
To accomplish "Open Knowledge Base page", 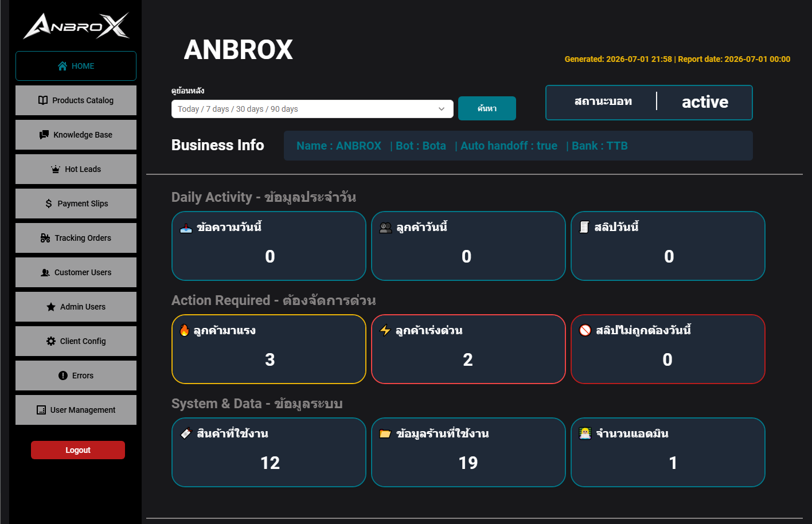I will (x=76, y=135).
